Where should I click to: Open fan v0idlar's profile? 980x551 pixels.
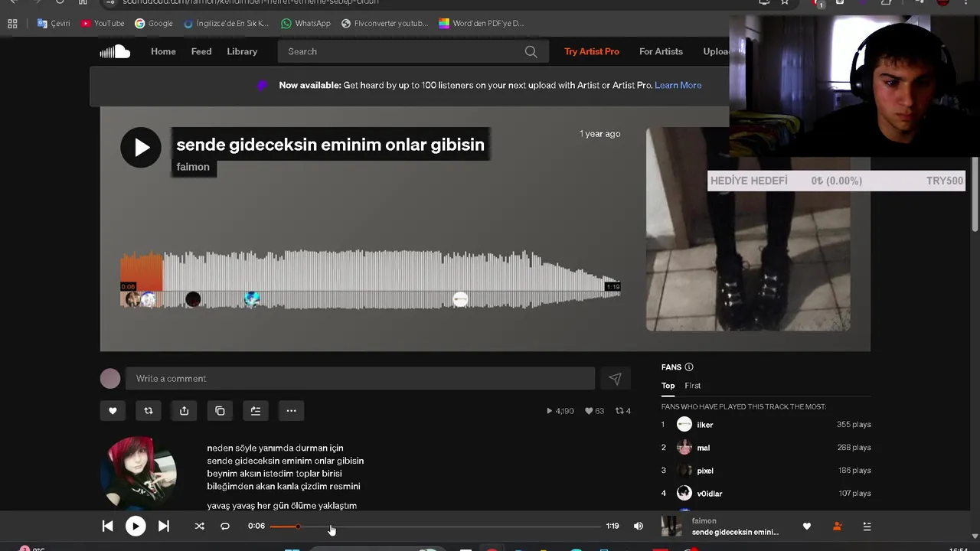(x=710, y=494)
